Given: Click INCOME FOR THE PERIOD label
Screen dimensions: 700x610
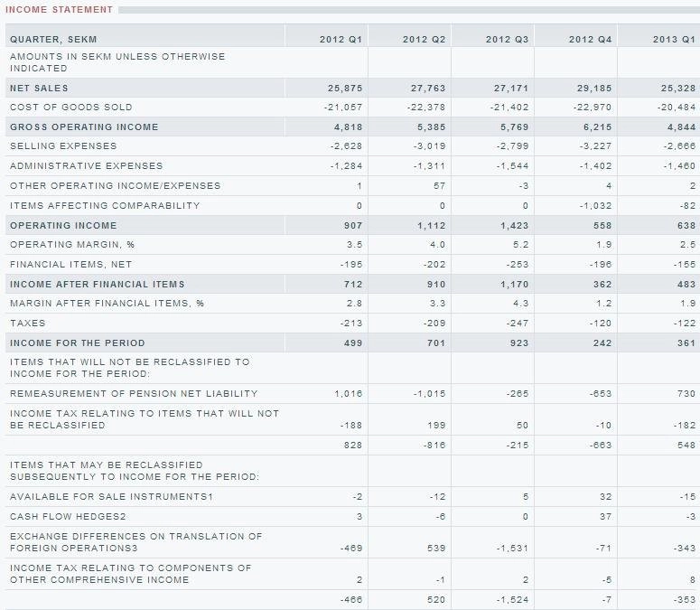Looking at the screenshot, I should tap(78, 343).
